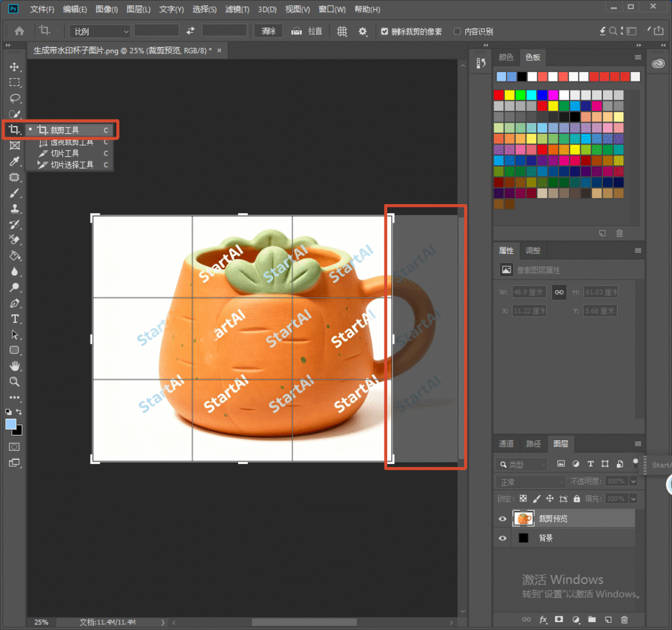Select the Move tool
The image size is (672, 630).
(14, 67)
